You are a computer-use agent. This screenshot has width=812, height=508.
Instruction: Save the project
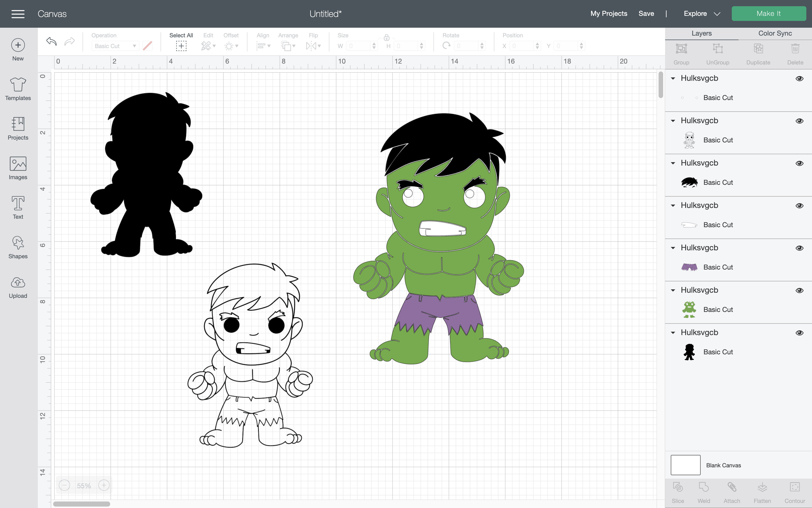click(x=646, y=14)
